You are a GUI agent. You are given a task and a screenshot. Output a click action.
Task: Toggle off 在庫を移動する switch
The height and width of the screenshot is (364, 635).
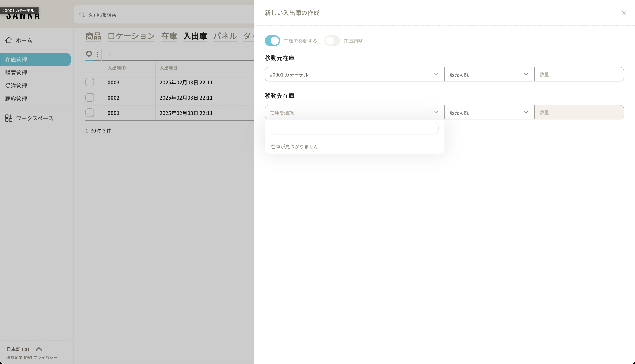tap(272, 41)
